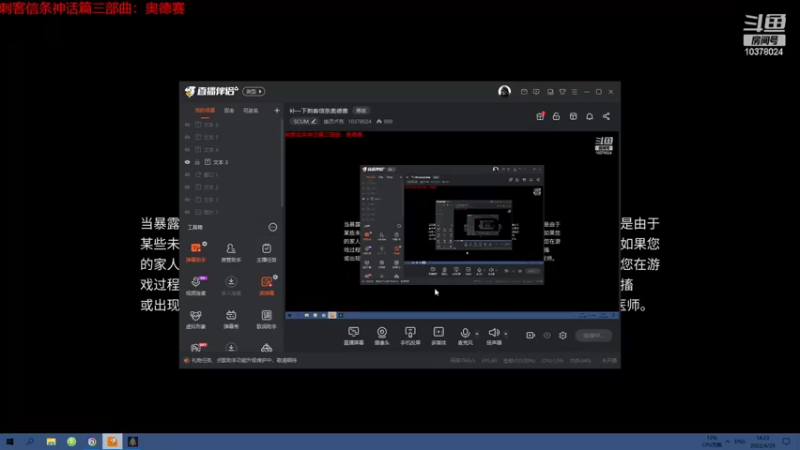Switch to the 我的场景 tab

205,110
